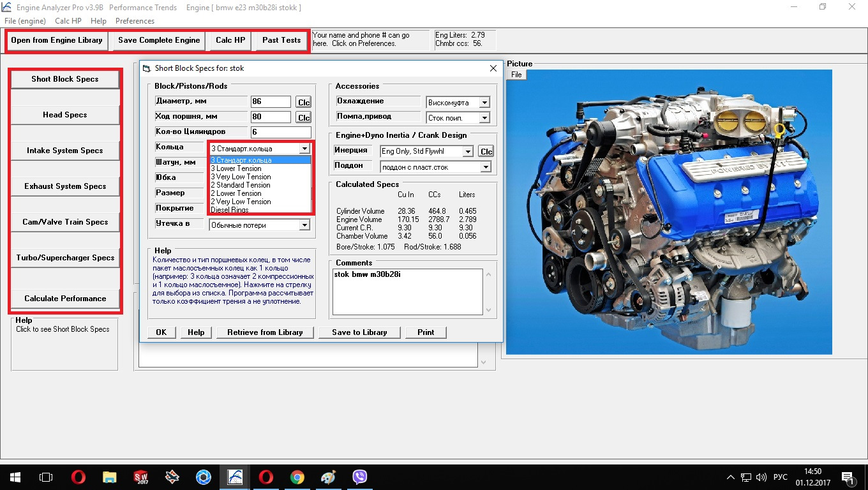
Task: Open File Explorer from the taskbar
Action: point(110,477)
